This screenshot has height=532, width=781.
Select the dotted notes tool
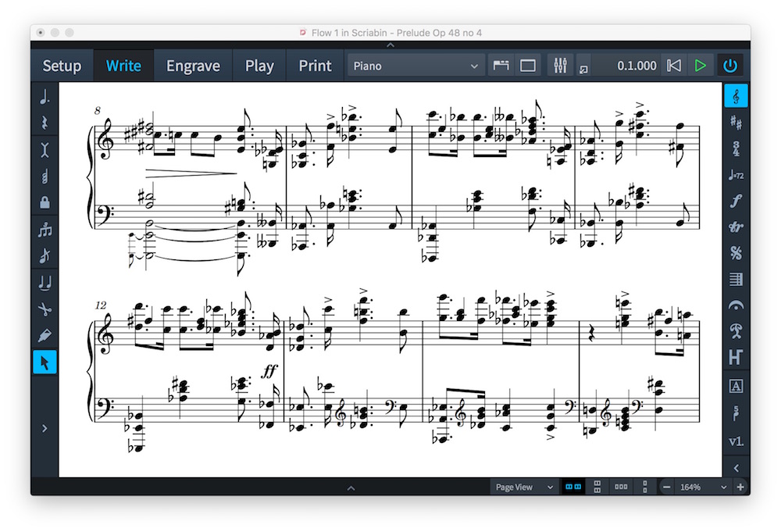click(x=45, y=97)
